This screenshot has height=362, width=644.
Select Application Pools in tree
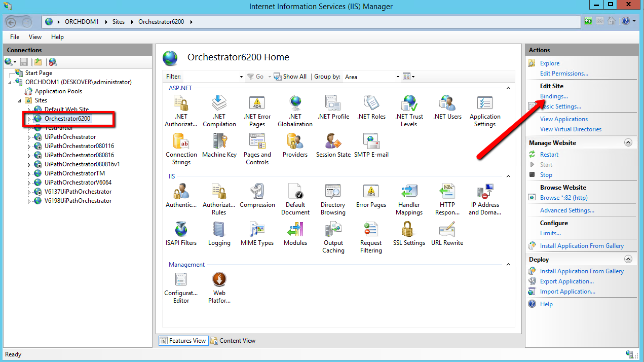tap(58, 91)
